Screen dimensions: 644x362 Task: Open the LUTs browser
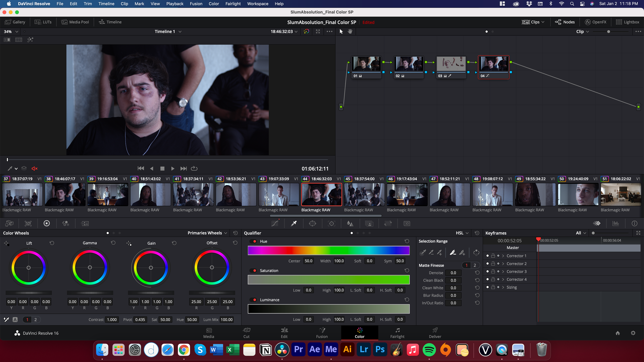point(43,22)
